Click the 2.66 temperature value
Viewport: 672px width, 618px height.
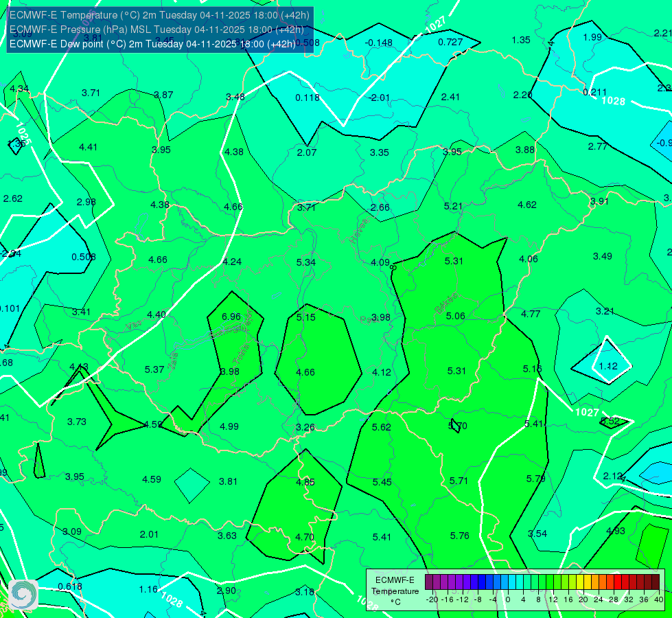(380, 207)
